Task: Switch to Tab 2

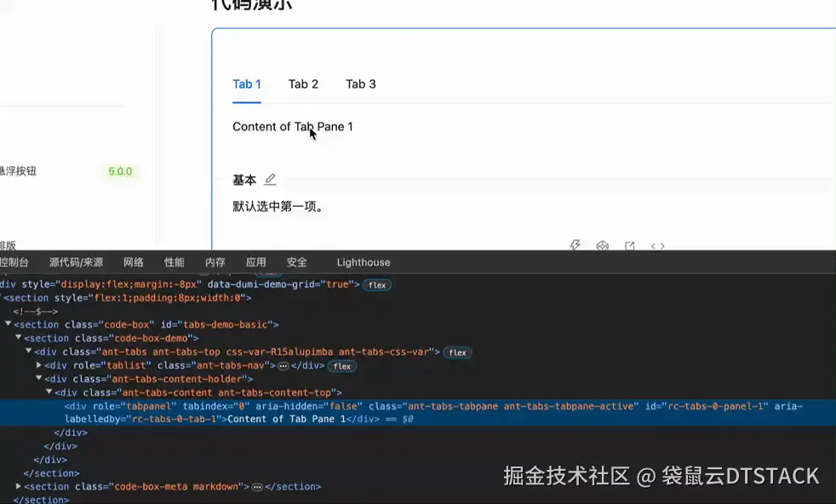Action: [x=303, y=84]
